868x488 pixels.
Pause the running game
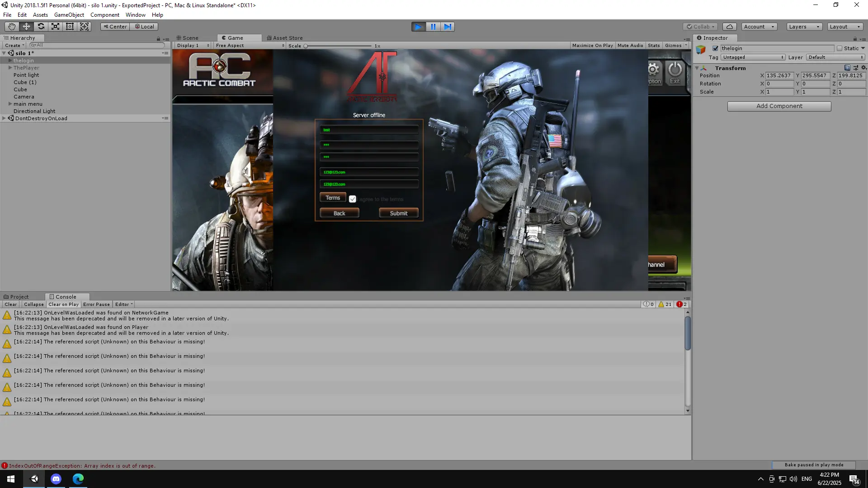click(x=433, y=27)
